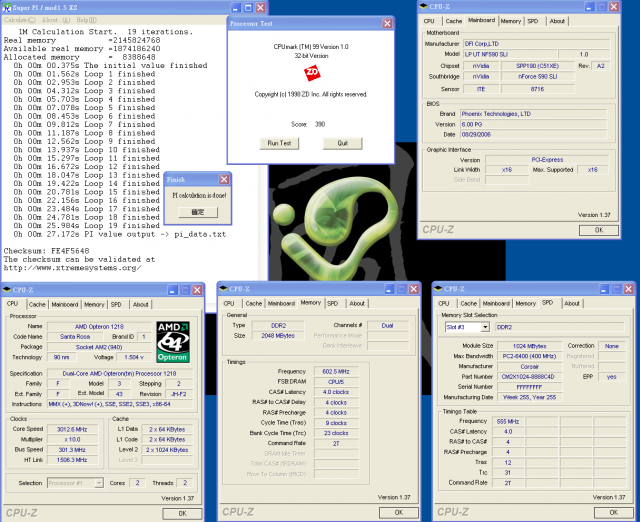This screenshot has width=640, height=522.
Task: Select About tab in the CPU-Z SPD window
Action: (572, 304)
